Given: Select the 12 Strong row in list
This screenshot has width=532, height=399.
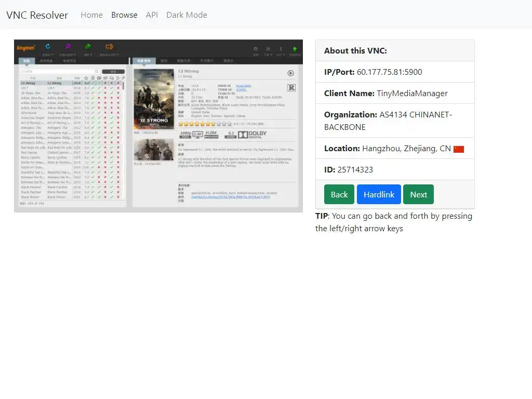Looking at the screenshot, I should 71,83.
